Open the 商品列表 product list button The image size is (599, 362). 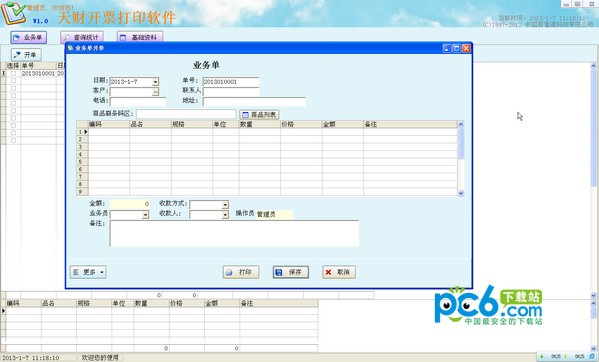pos(259,115)
